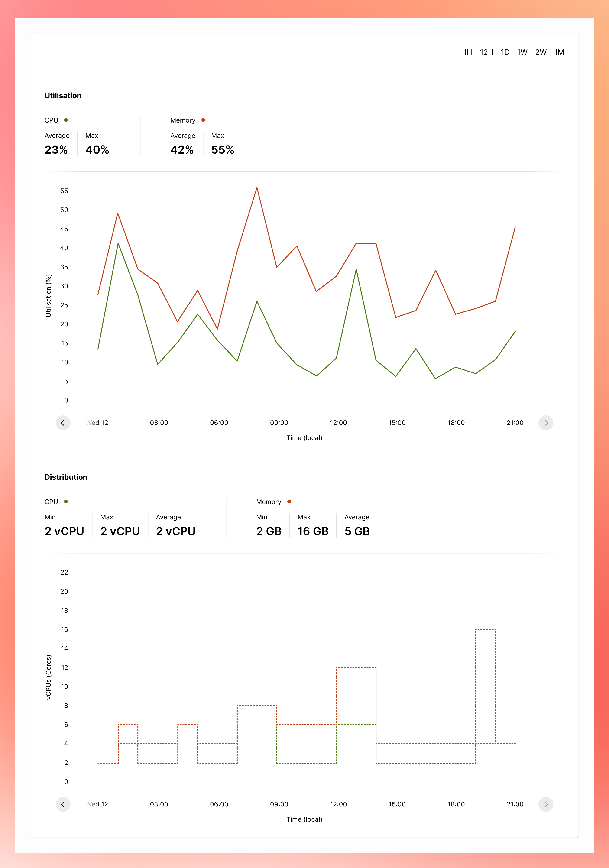Click the 16 GB memory max value
This screenshot has width=609, height=868.
click(x=313, y=531)
